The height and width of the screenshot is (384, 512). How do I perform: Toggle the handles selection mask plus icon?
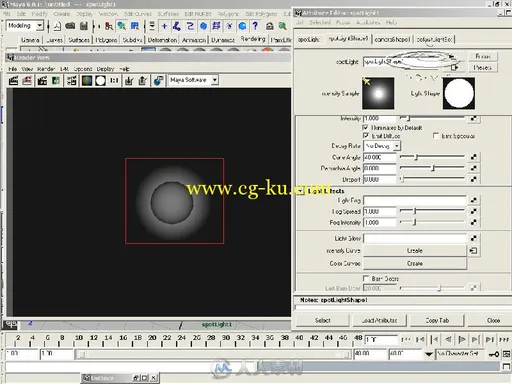tap(164, 26)
